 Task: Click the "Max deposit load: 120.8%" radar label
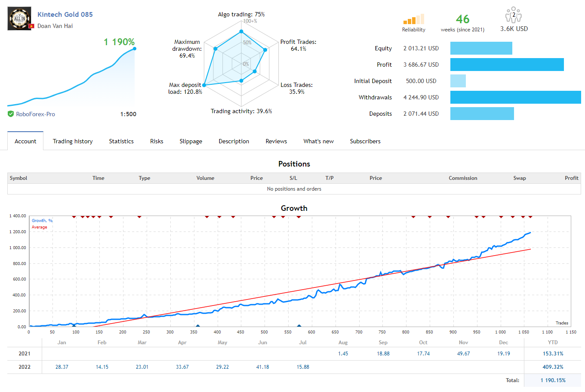coord(185,88)
